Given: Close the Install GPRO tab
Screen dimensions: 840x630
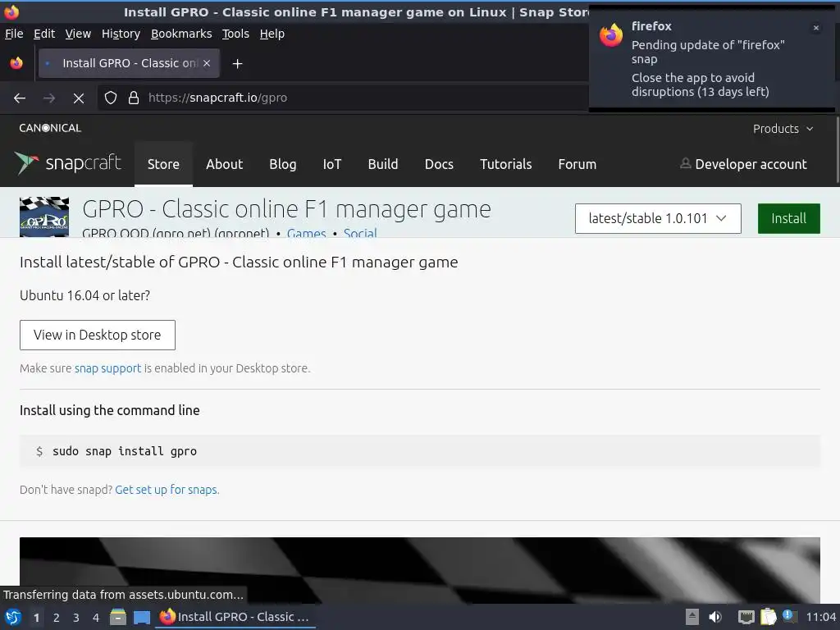Looking at the screenshot, I should tap(207, 63).
